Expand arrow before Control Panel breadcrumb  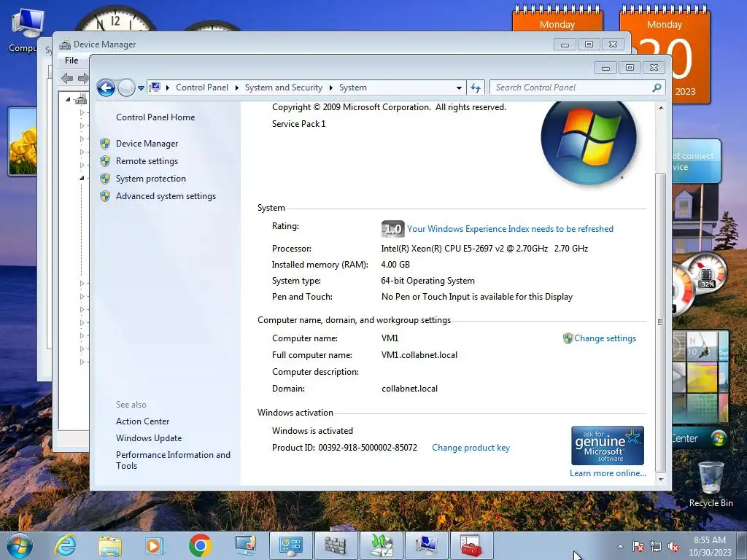pyautogui.click(x=168, y=87)
